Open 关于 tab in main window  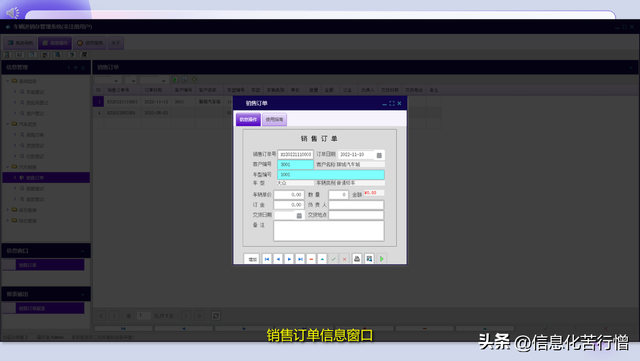[x=116, y=43]
